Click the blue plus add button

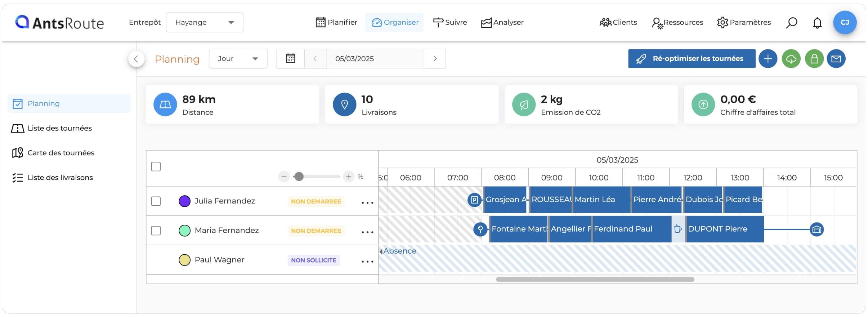tap(768, 59)
